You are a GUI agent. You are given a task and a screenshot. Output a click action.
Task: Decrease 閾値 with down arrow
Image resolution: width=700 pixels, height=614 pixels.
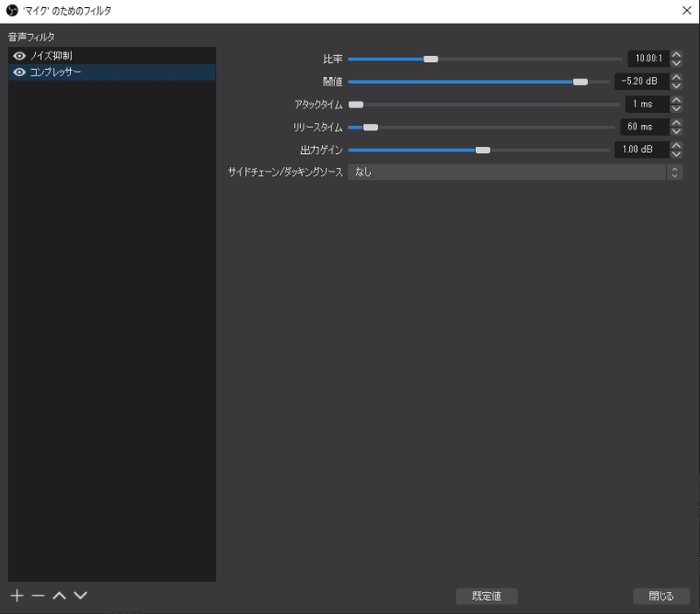tap(676, 86)
